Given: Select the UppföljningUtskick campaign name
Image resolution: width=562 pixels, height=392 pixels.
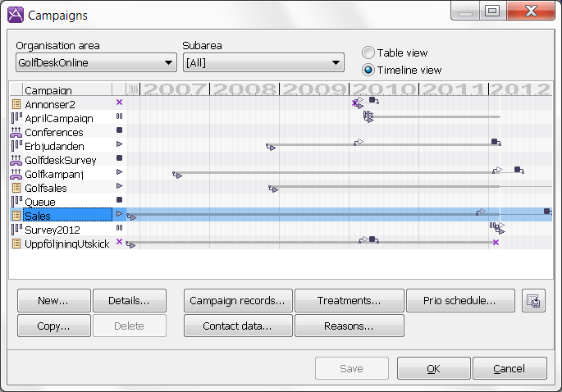Looking at the screenshot, I should pyautogui.click(x=67, y=244).
